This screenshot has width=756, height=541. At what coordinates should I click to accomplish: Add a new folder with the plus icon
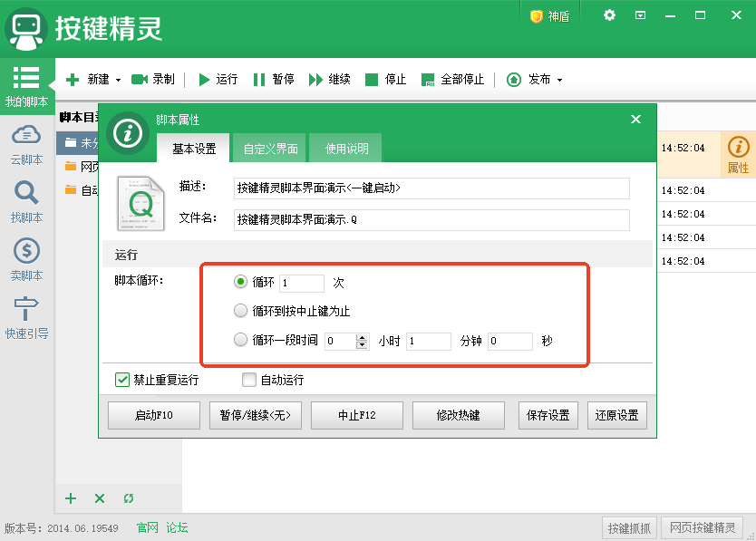pyautogui.click(x=71, y=498)
